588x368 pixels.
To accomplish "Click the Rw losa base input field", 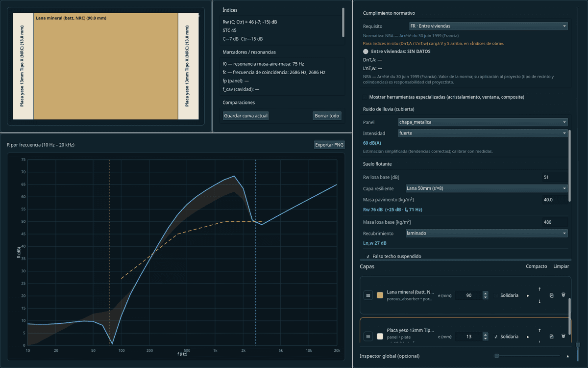I will point(555,177).
